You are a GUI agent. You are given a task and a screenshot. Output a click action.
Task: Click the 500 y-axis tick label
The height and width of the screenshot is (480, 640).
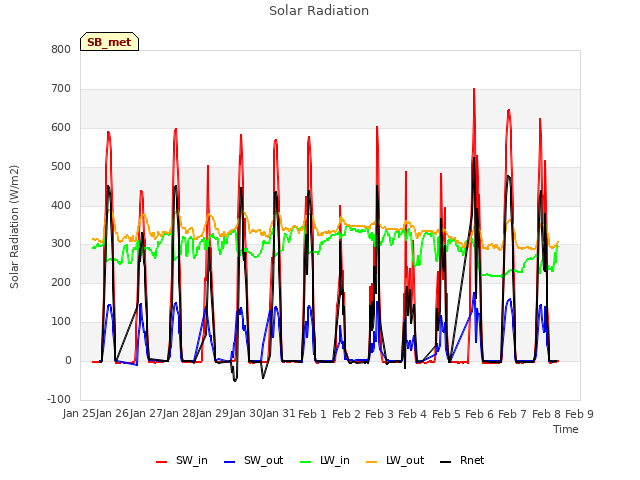(x=61, y=167)
